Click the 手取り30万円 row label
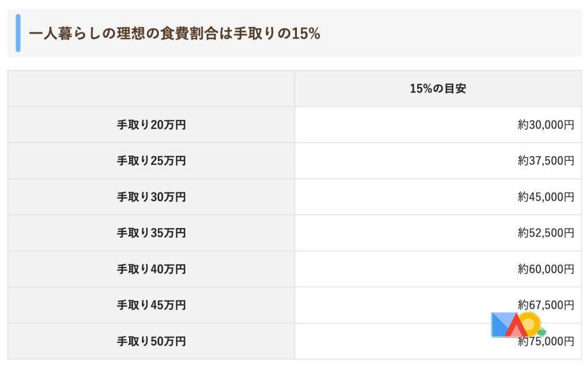The image size is (588, 367). coord(151,197)
